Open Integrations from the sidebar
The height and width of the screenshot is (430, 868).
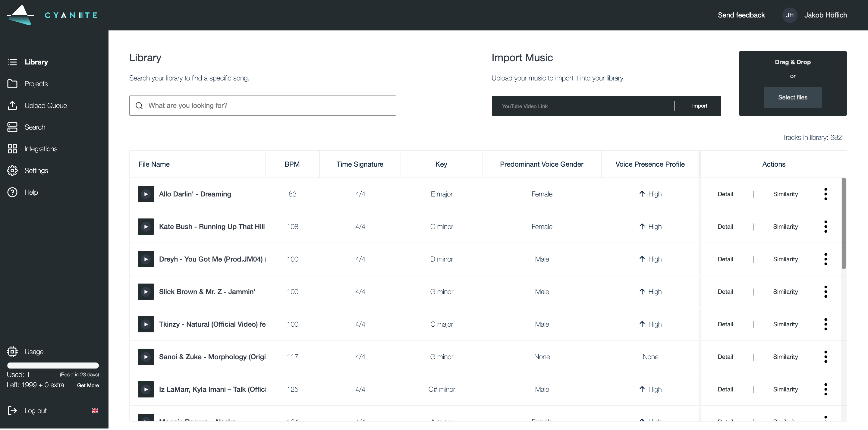[x=40, y=149]
